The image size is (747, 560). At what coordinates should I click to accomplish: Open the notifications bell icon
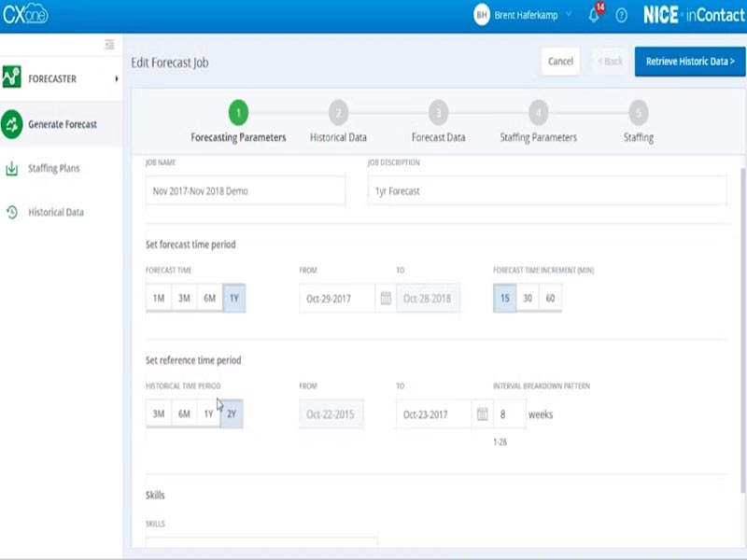(x=594, y=16)
